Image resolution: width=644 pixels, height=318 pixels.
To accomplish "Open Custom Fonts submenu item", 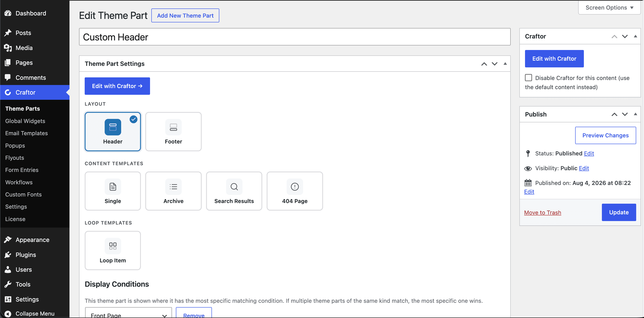I will [x=23, y=194].
